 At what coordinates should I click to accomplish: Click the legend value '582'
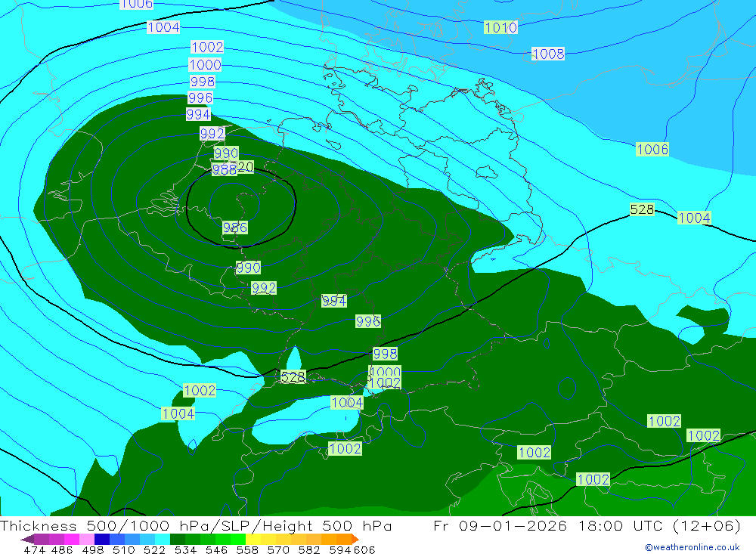click(x=309, y=549)
